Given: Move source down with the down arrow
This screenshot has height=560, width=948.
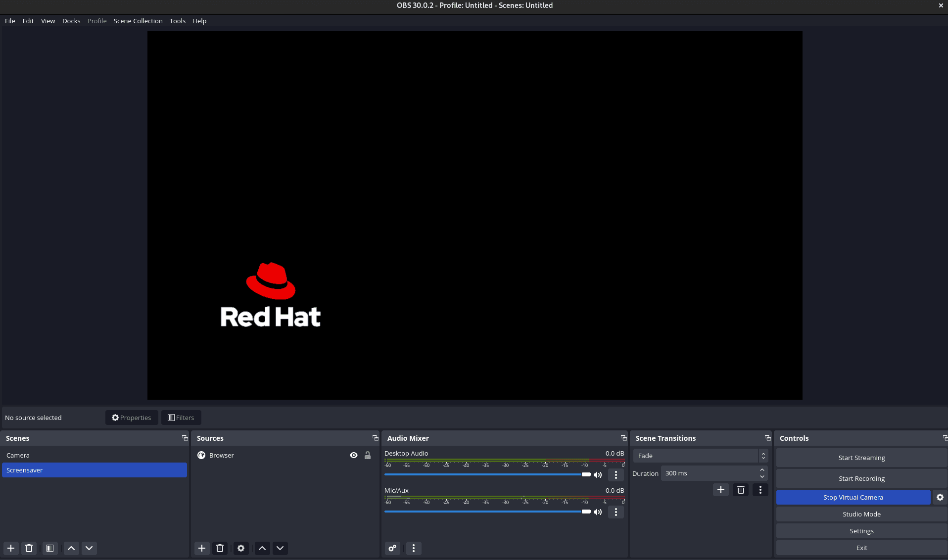Looking at the screenshot, I should coord(280,548).
